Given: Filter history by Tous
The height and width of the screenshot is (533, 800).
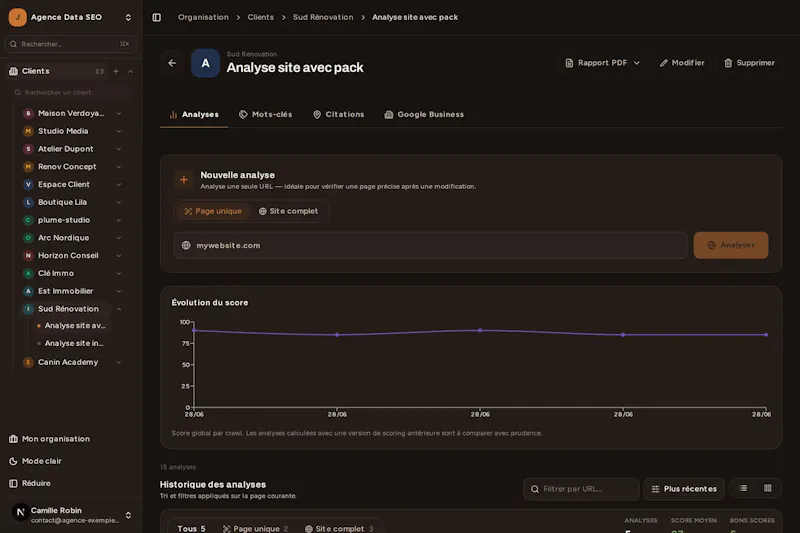Looking at the screenshot, I should tap(191, 528).
